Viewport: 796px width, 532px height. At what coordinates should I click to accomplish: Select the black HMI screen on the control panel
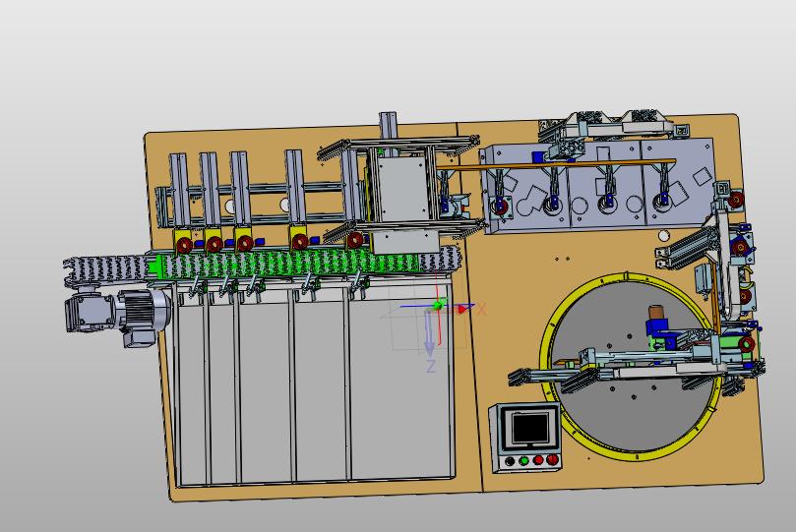[530, 428]
